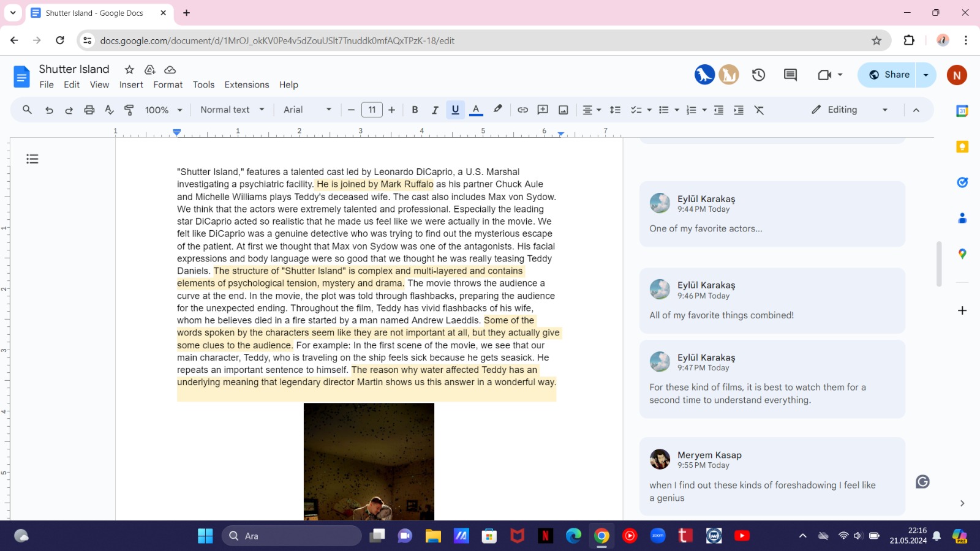Open the File menu
980x551 pixels.
point(47,84)
